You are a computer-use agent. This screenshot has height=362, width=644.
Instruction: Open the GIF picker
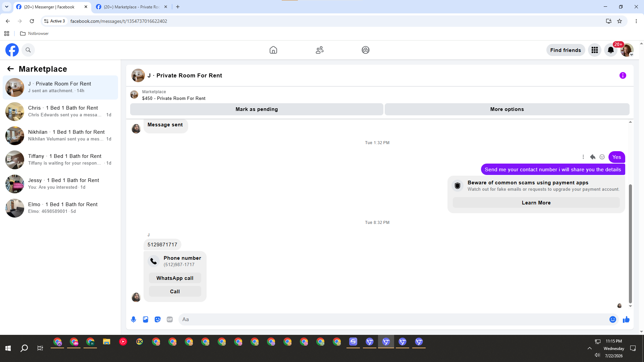pos(170,319)
